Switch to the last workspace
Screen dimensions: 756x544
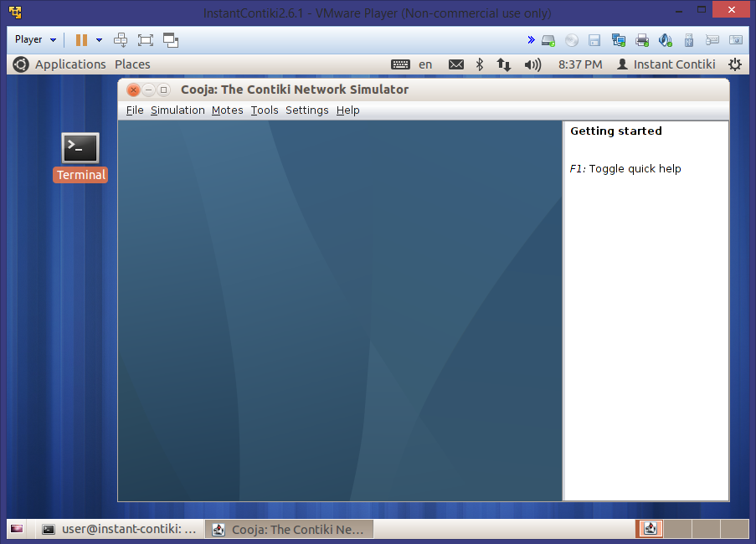tap(735, 529)
